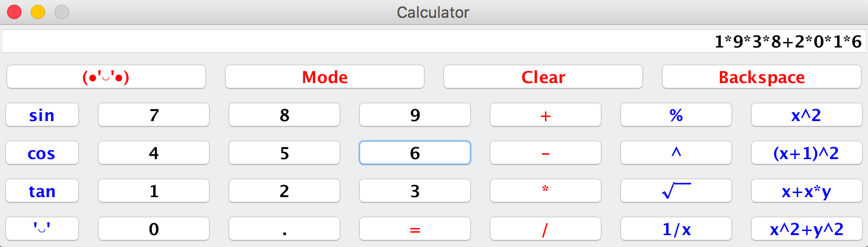
Task: Apply the cos function
Action: point(42,153)
